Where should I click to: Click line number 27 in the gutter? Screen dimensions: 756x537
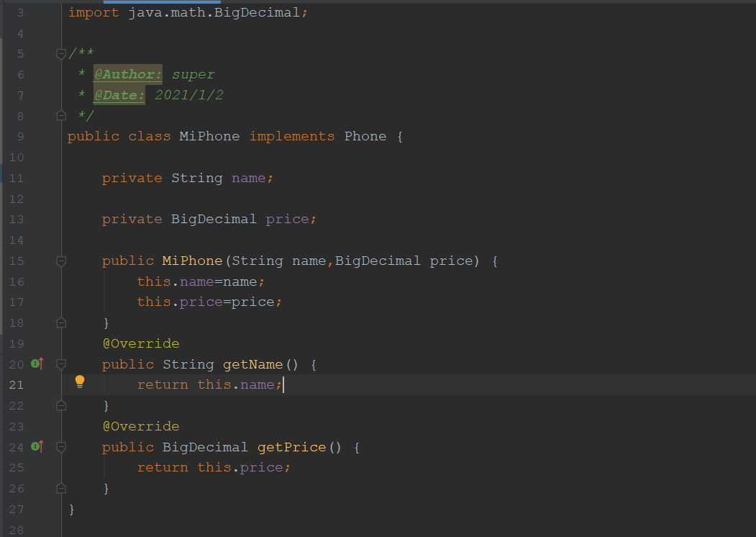pos(17,509)
